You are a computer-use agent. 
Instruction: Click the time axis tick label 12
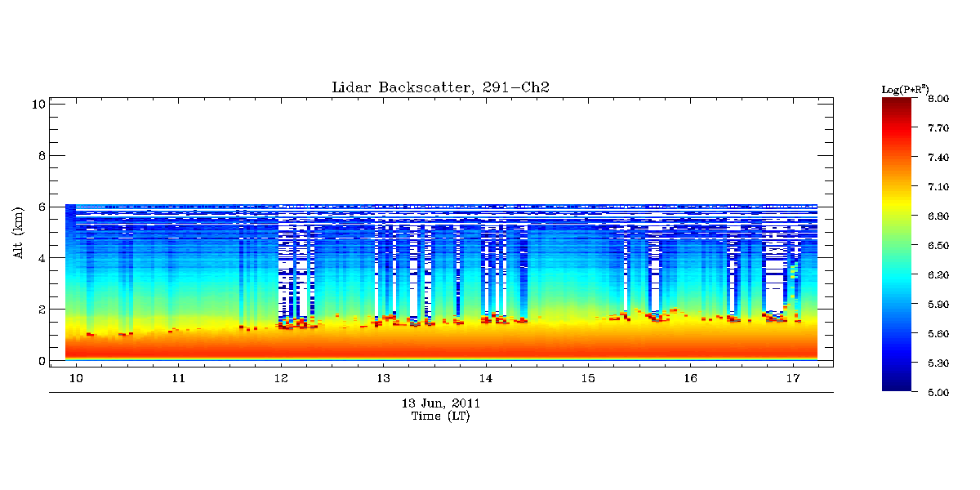281,379
